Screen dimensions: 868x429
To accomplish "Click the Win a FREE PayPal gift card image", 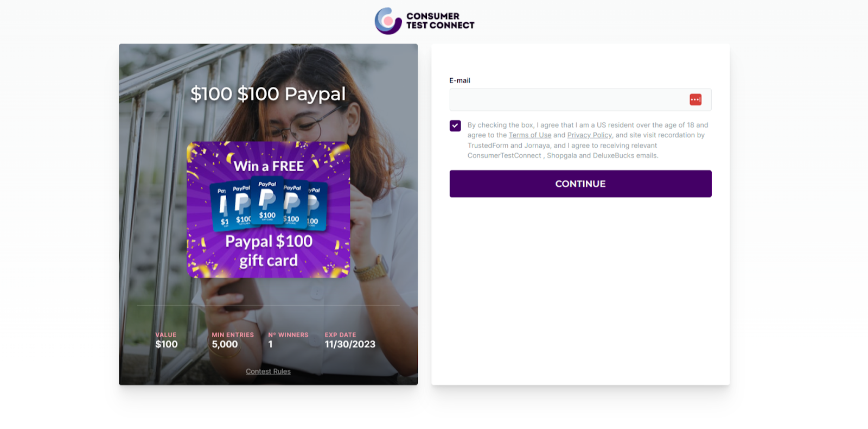I will coord(269,210).
